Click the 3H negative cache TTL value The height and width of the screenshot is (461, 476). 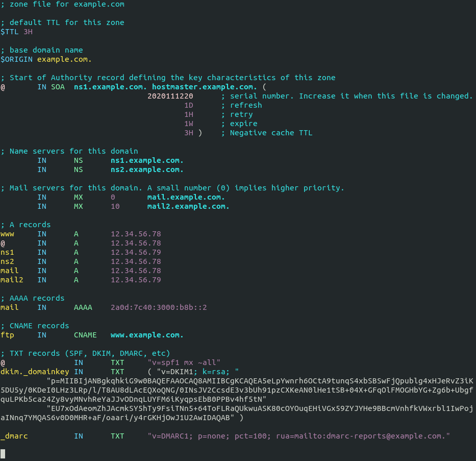click(x=189, y=133)
